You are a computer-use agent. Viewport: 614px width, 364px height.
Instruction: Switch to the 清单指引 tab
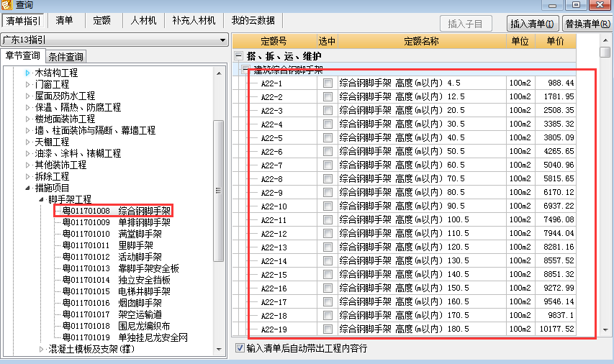(x=23, y=21)
